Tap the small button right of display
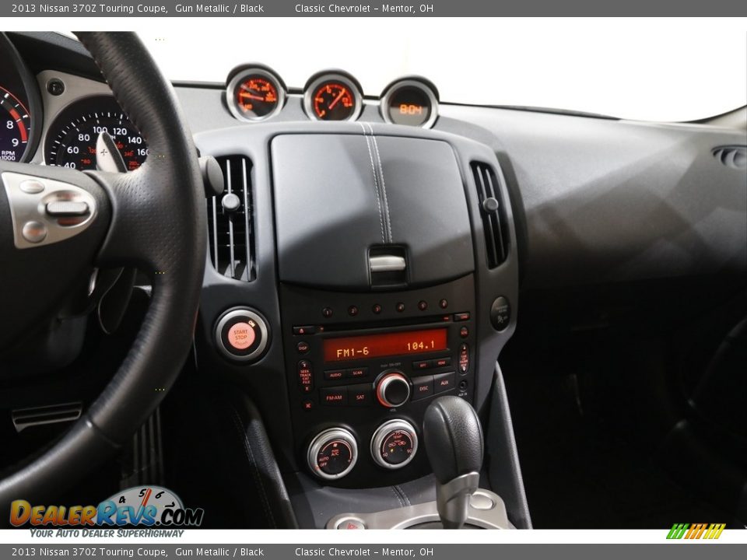Screen dimensions: 747x560 [464, 332]
